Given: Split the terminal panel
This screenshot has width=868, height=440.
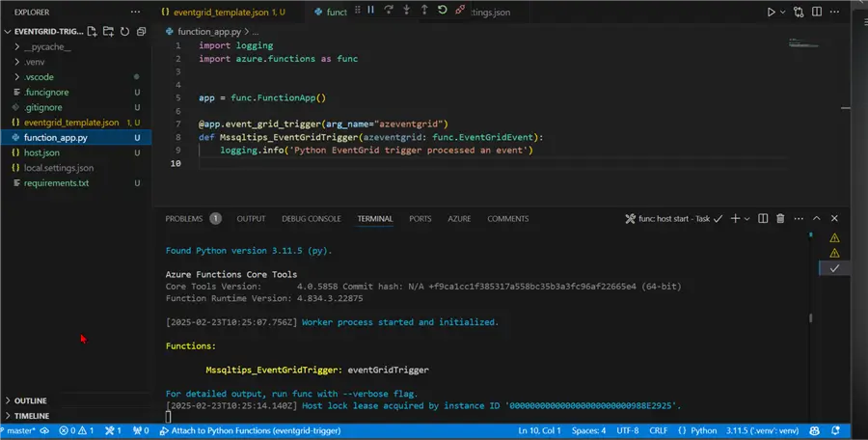Looking at the screenshot, I should pyautogui.click(x=763, y=218).
